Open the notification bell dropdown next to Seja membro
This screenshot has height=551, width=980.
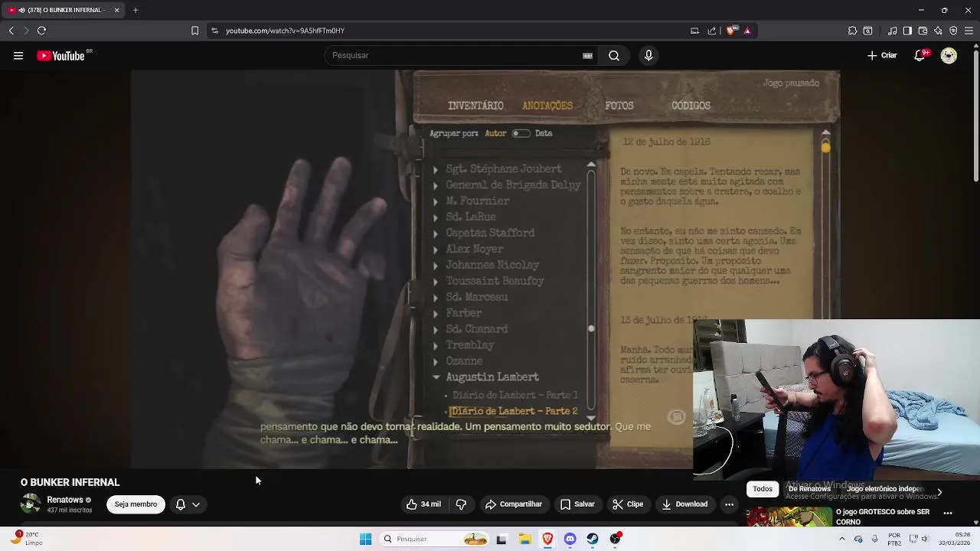coord(188,504)
